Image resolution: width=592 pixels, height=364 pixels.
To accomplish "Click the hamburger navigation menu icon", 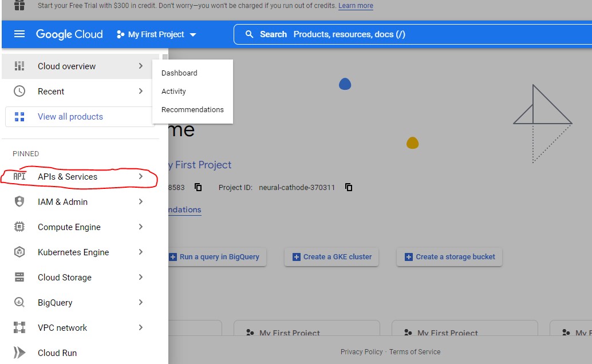I will coord(19,34).
